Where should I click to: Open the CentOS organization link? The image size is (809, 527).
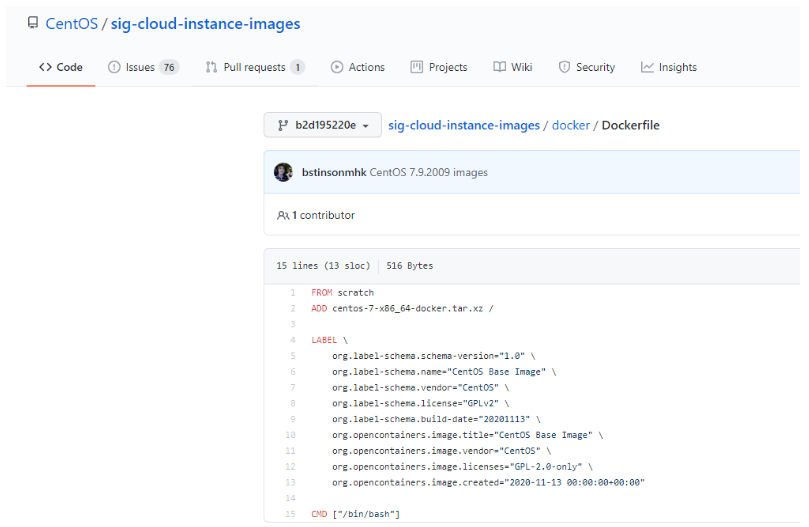click(x=72, y=24)
